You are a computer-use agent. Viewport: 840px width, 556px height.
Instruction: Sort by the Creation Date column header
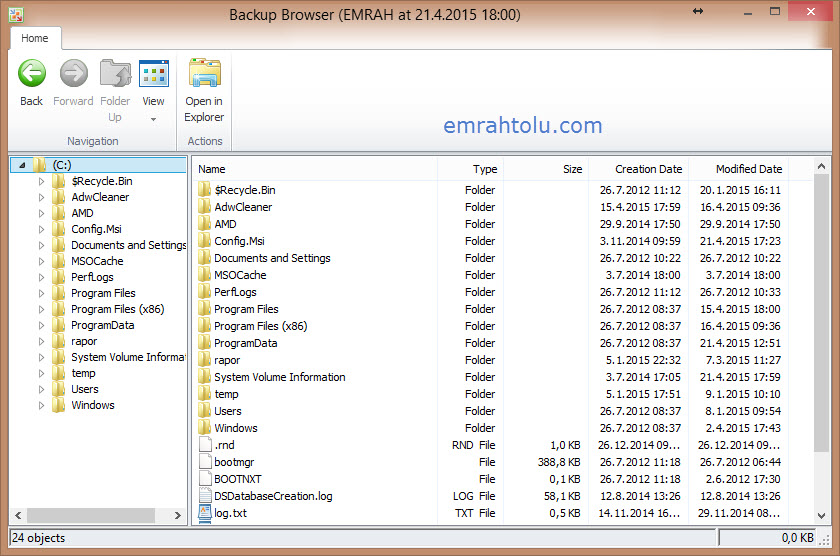pyautogui.click(x=638, y=169)
